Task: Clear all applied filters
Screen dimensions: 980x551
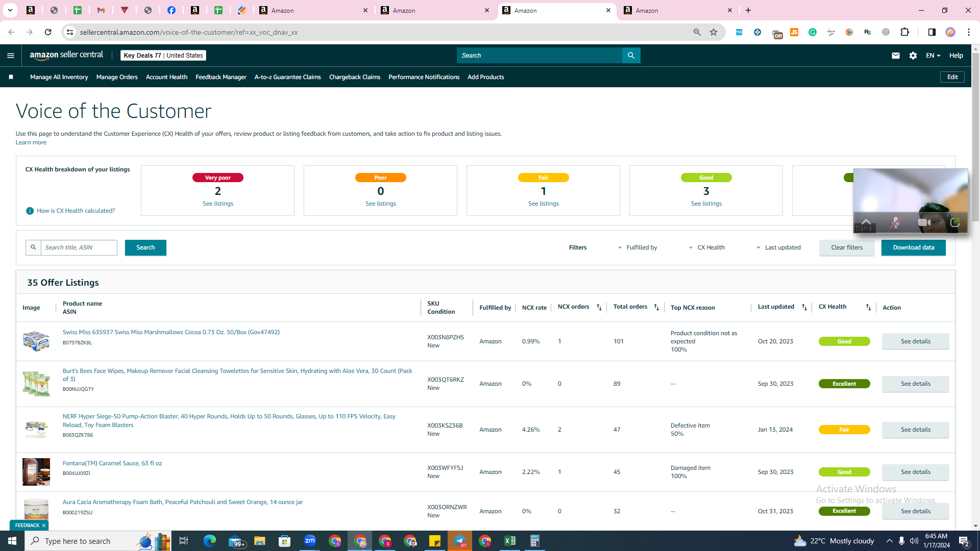Action: (x=847, y=247)
